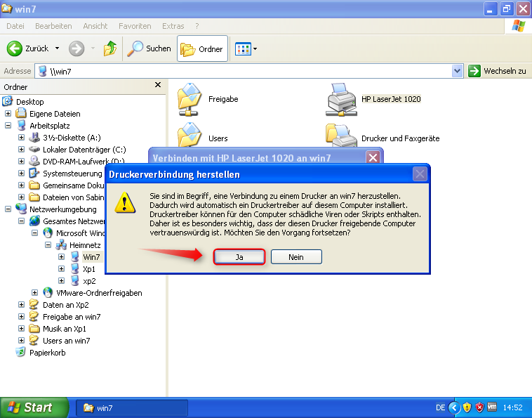Click the view mode icon in toolbar
532x418 pixels.
tap(243, 49)
